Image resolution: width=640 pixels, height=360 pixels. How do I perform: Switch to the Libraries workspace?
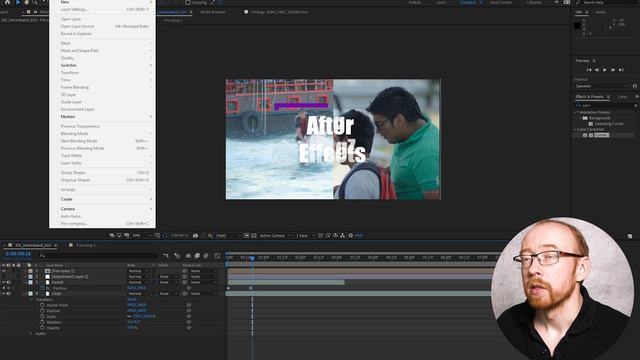(533, 2)
